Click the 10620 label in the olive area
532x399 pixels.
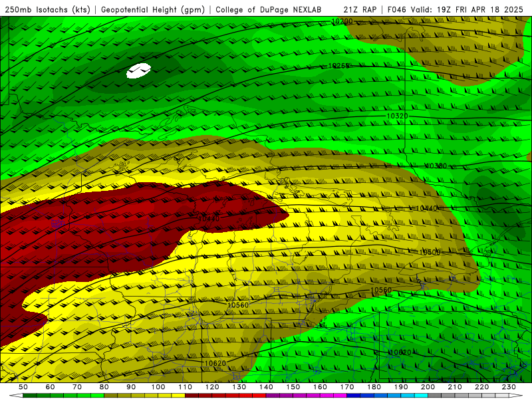point(215,363)
